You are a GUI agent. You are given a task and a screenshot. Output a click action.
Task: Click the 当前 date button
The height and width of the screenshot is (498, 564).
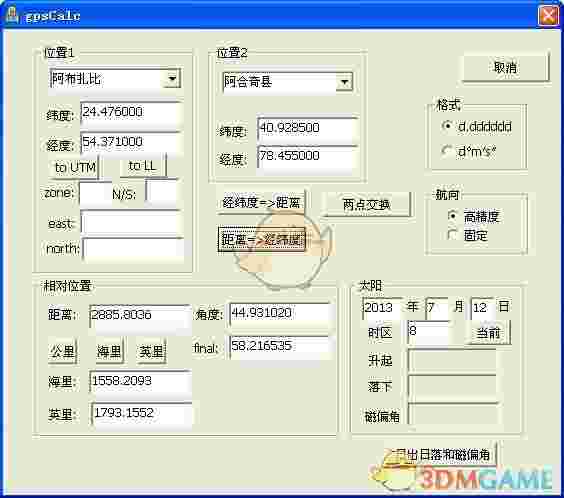click(488, 333)
